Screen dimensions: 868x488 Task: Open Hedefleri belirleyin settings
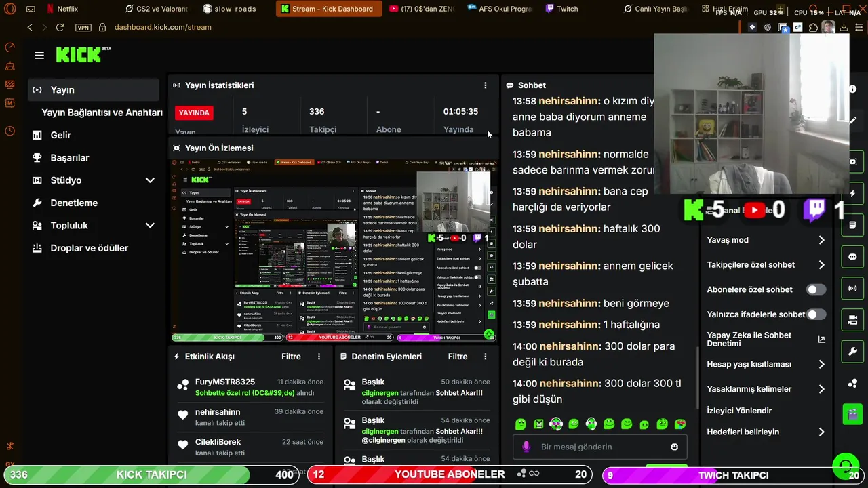(x=766, y=432)
